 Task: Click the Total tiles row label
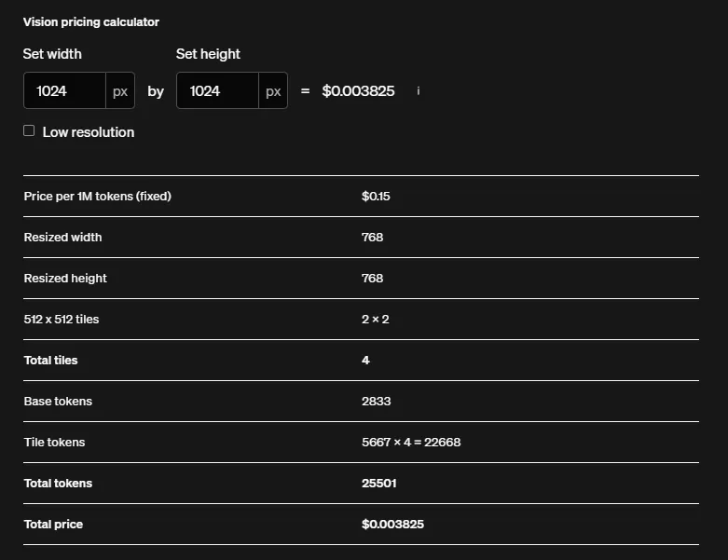point(50,361)
